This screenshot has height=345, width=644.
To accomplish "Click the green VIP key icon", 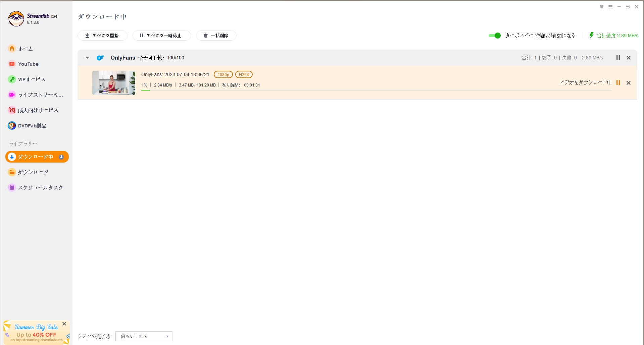I will [12, 79].
